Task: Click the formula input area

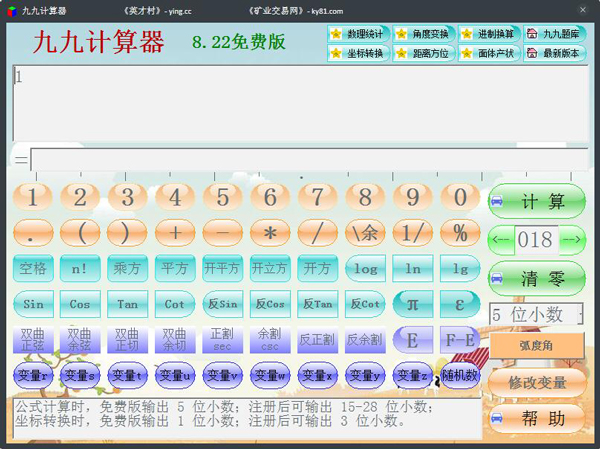Action: pyautogui.click(x=301, y=103)
